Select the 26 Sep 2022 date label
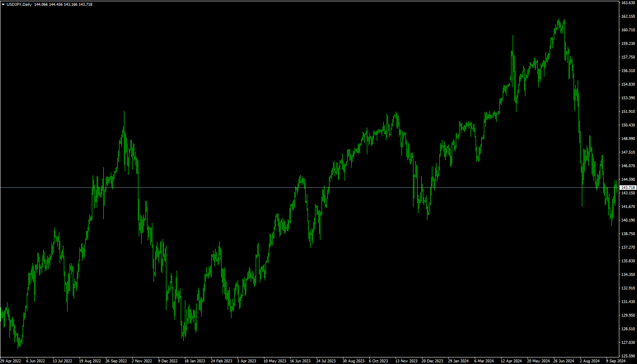This screenshot has height=364, width=637. (116, 361)
